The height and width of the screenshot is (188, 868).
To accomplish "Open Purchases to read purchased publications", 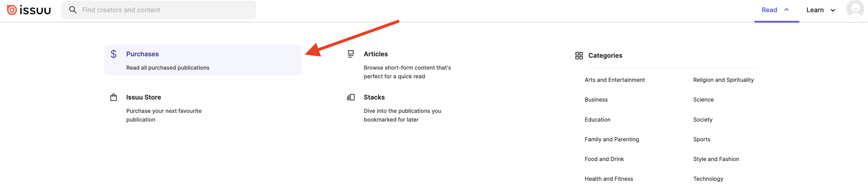I will (x=142, y=54).
